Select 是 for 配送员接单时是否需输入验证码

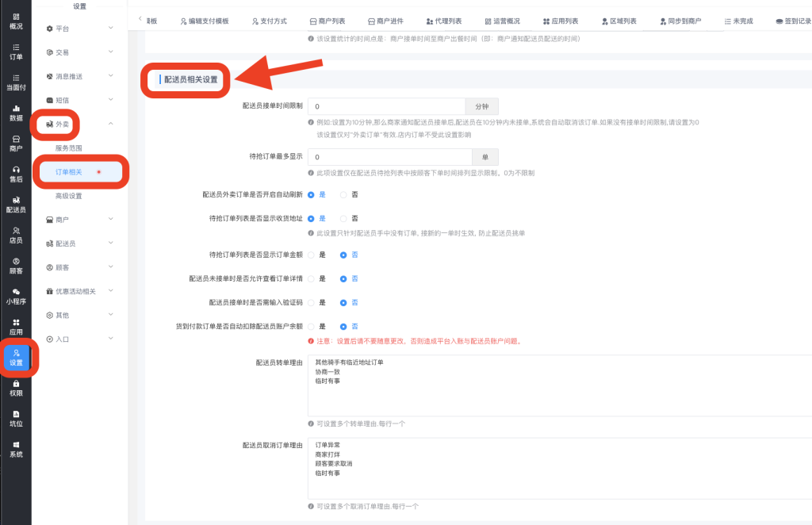tap(311, 302)
